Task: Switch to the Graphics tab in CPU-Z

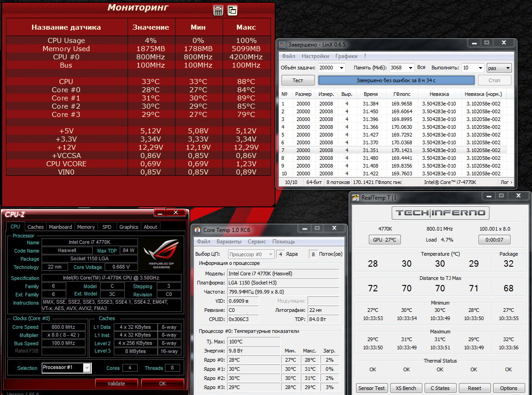Action: [128, 227]
